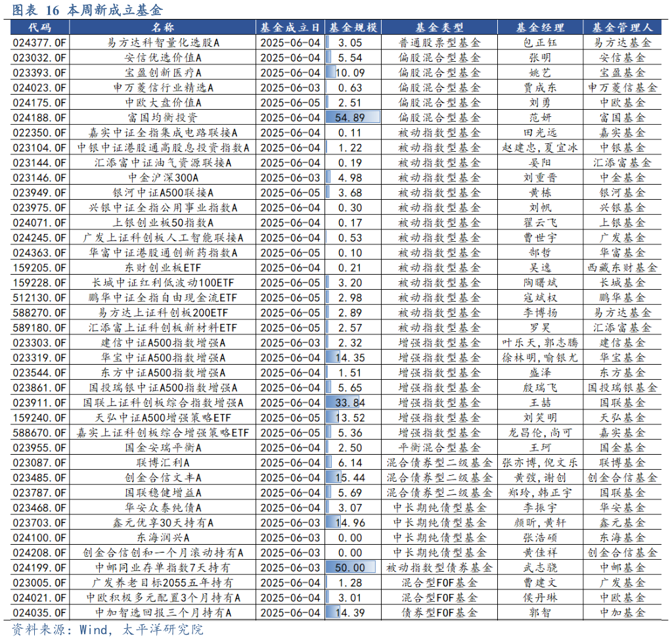Click fund name 安信优选价值A
This screenshot has height=640, width=672.
pos(163,57)
